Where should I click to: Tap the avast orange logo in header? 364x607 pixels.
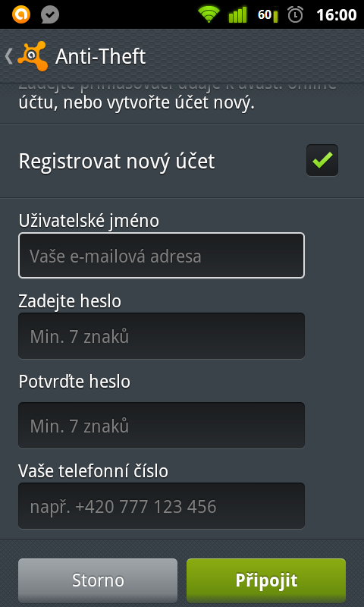(x=33, y=56)
